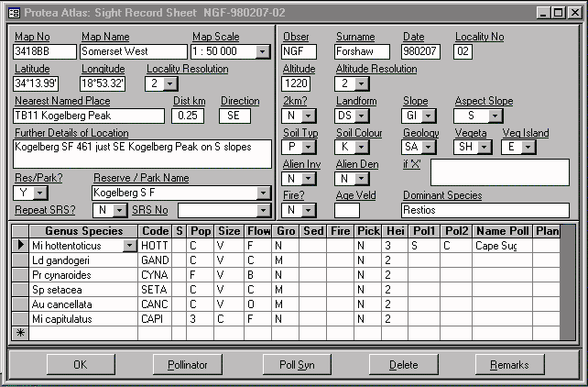The image size is (588, 387).
Task: Click the Further Details of Location textbox
Action: tap(142, 153)
